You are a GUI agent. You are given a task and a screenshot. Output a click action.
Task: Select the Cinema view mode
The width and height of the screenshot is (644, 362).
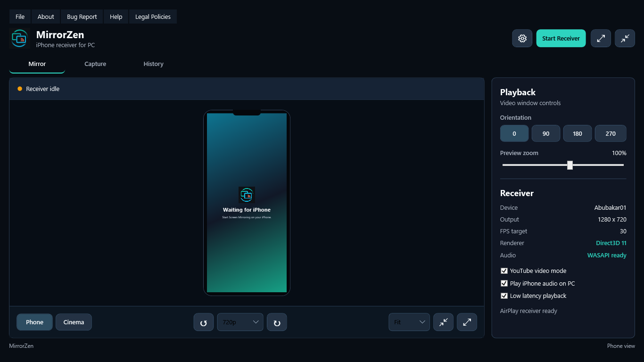tap(74, 322)
